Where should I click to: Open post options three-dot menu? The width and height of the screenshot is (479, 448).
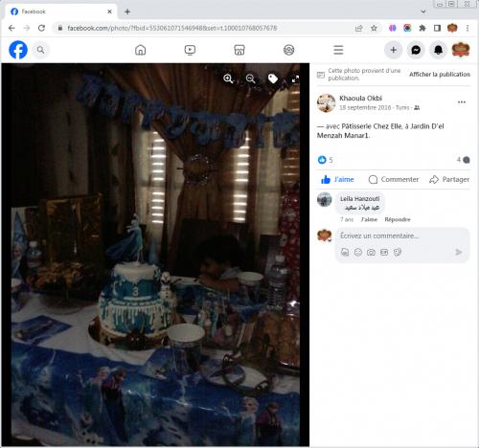pyautogui.click(x=462, y=102)
